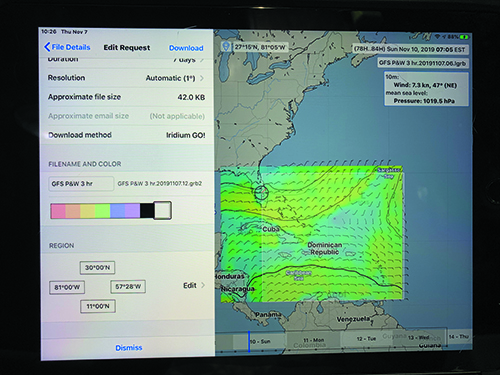Select the 13 - Wed day on timeline
The image size is (500, 375).
419,338
